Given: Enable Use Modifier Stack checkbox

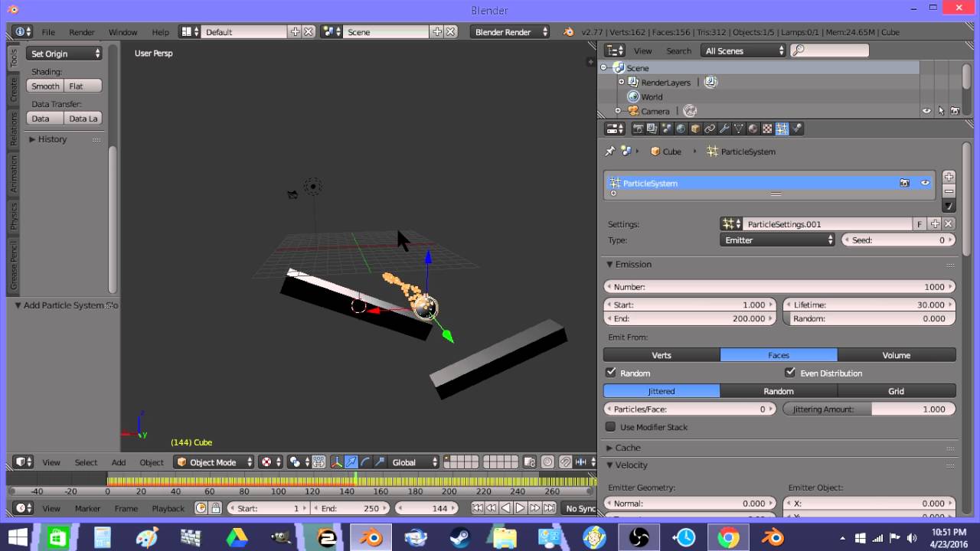Looking at the screenshot, I should coord(611,427).
